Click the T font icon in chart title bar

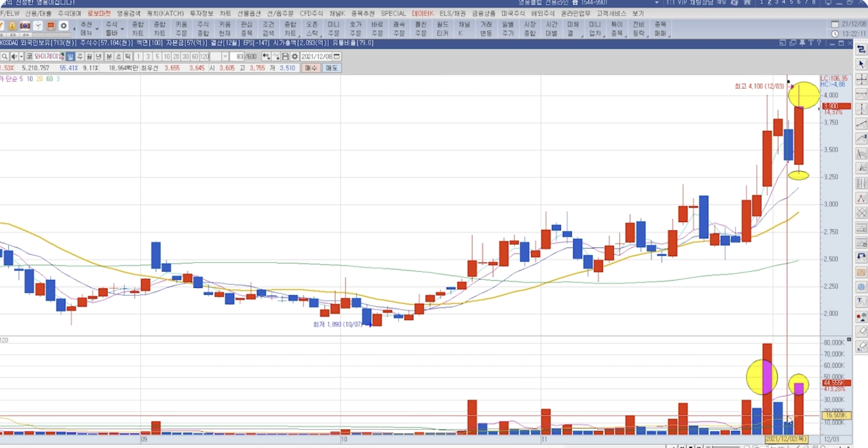click(x=811, y=43)
